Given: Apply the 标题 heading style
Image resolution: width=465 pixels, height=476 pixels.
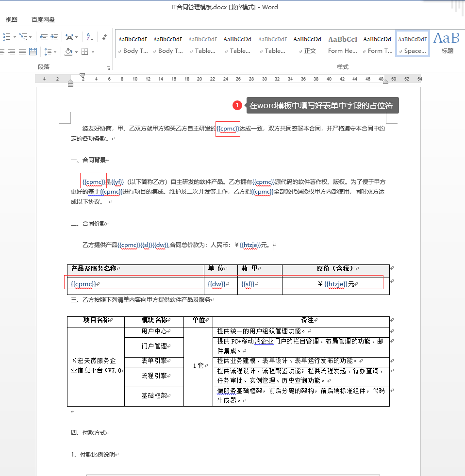Looking at the screenshot, I should (447, 45).
